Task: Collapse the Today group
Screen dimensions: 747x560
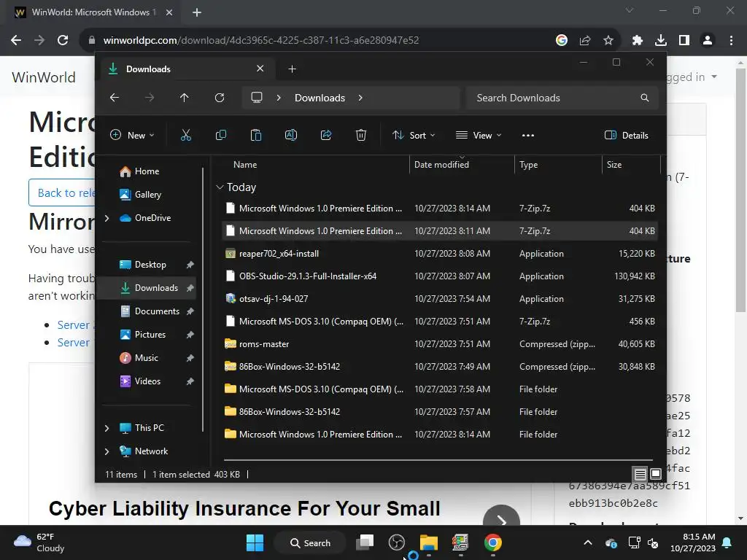Action: tap(220, 187)
